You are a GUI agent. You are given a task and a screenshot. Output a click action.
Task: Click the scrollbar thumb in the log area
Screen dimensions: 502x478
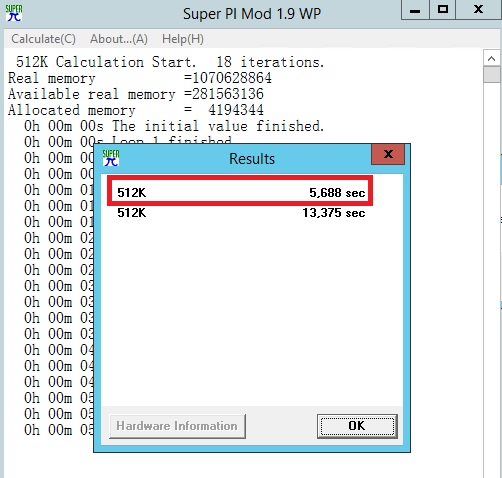[491, 75]
